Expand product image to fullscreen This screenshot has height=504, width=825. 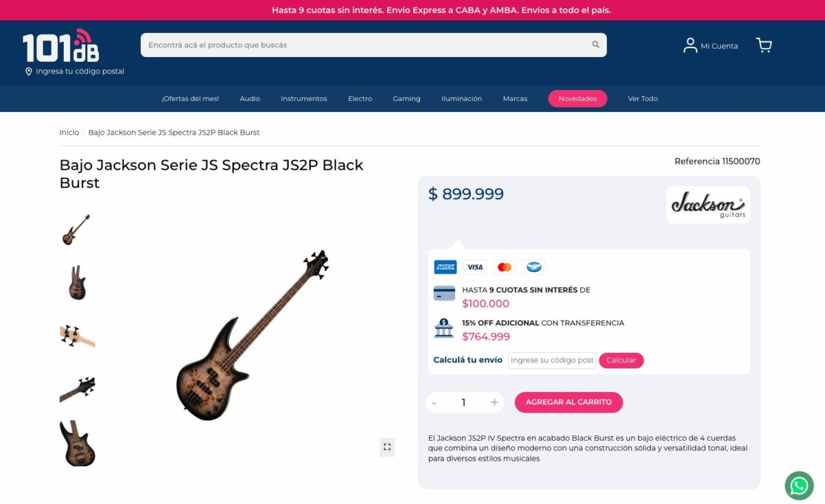(387, 447)
